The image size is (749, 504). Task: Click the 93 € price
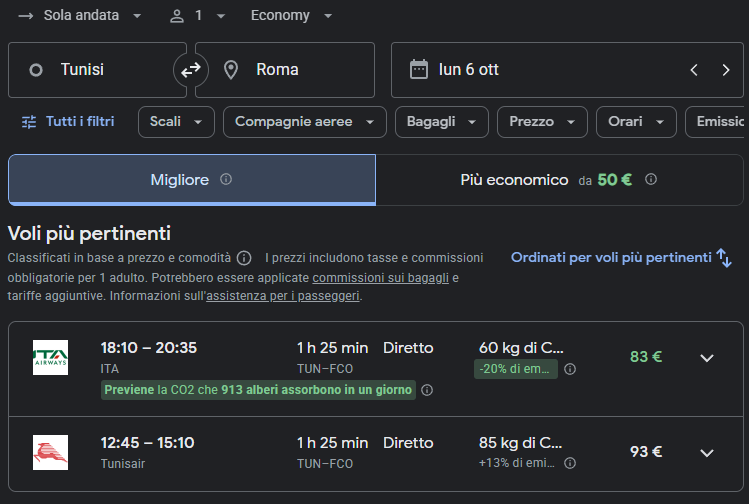pyautogui.click(x=646, y=451)
